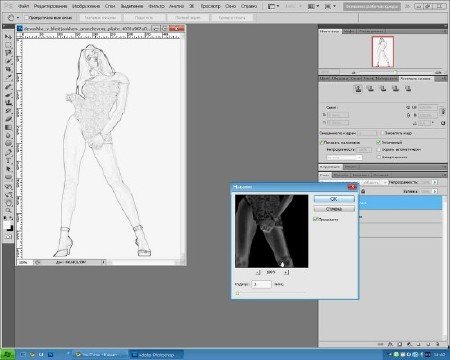Open the Заливка fill arrow
This screenshot has width=450, height=360.
pos(435,191)
